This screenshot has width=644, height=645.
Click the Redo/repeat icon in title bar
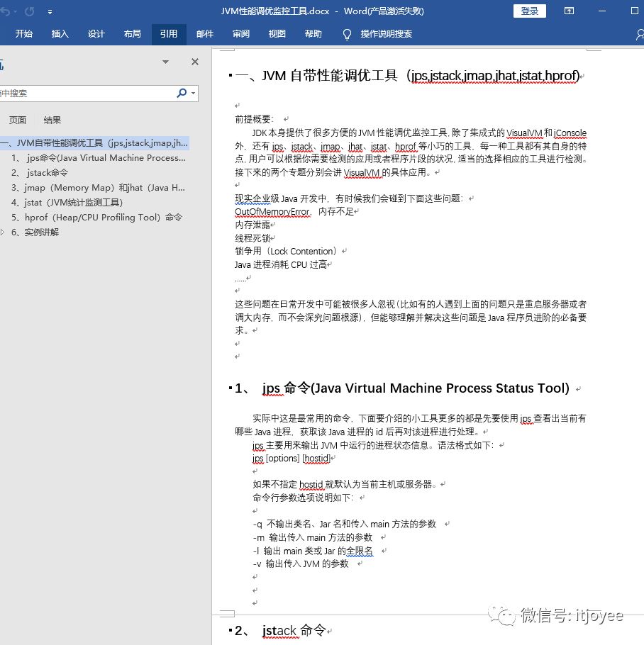tap(30, 11)
